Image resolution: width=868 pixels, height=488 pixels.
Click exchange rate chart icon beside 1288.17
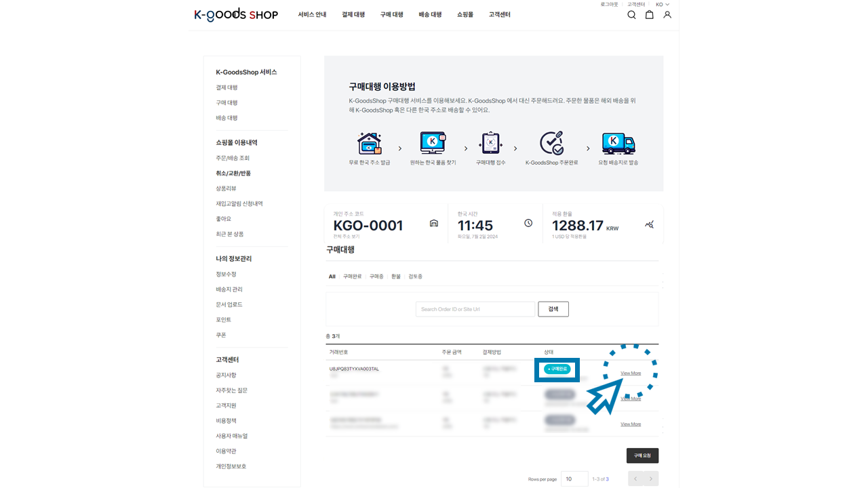pos(649,224)
